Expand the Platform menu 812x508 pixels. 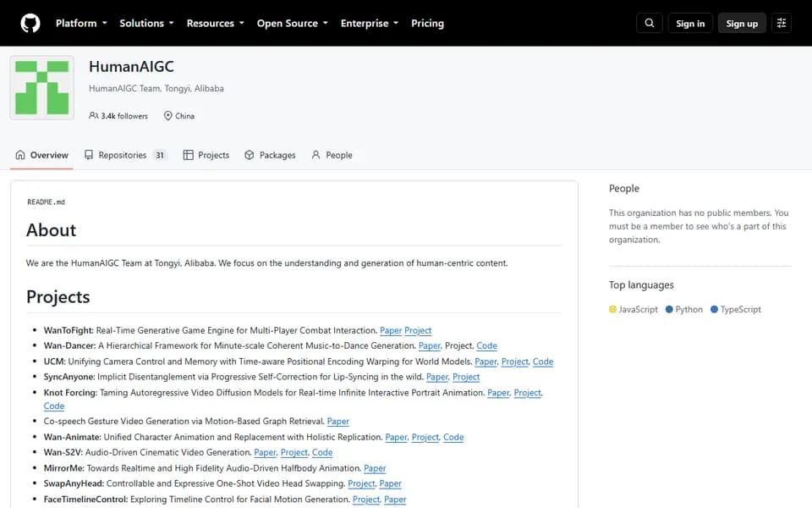81,24
